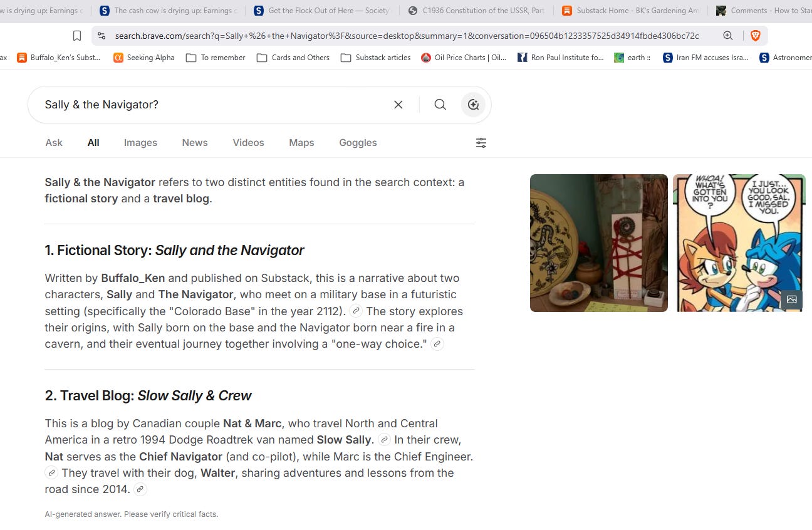Screen dimensions: 812x530
Task: Open the "Substack articles" bookmarks folder
Action: [x=376, y=58]
